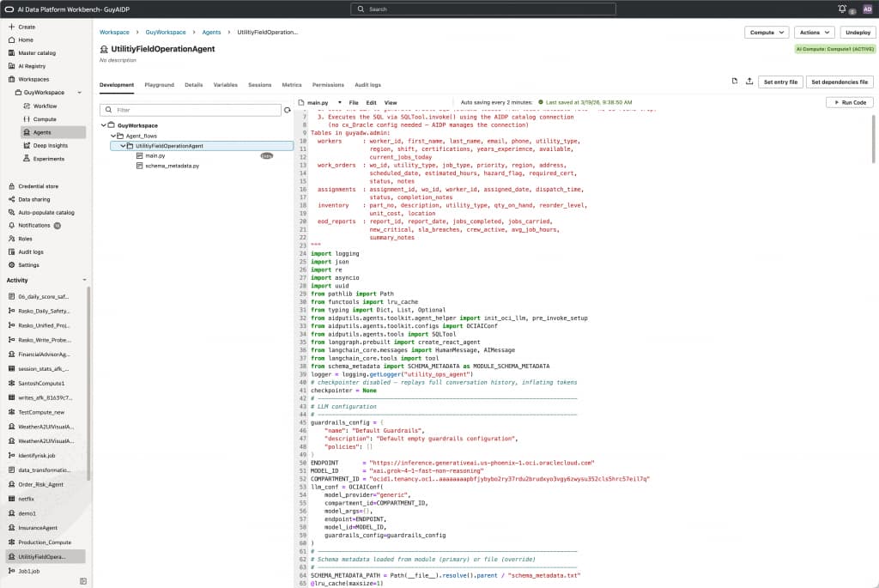Open the editor Edit menu
879x588 pixels.
click(x=371, y=102)
